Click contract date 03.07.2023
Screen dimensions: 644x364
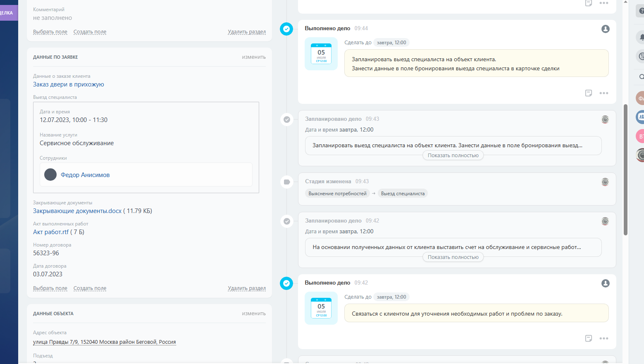pos(48,274)
